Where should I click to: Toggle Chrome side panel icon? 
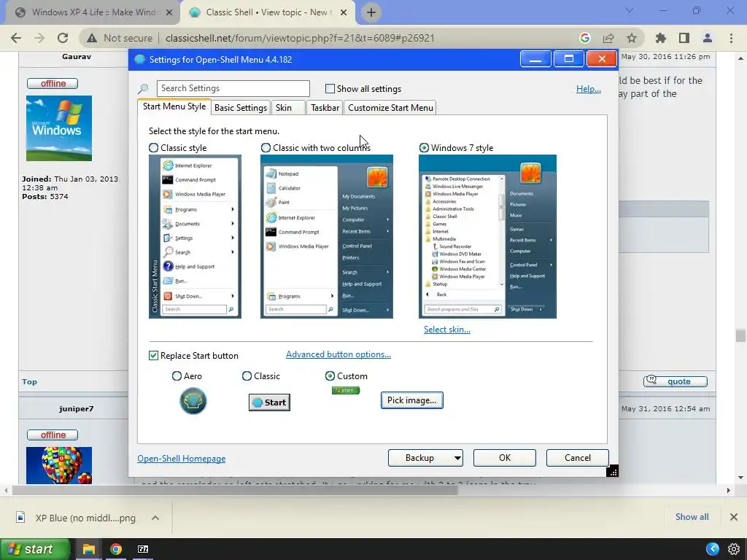684,38
